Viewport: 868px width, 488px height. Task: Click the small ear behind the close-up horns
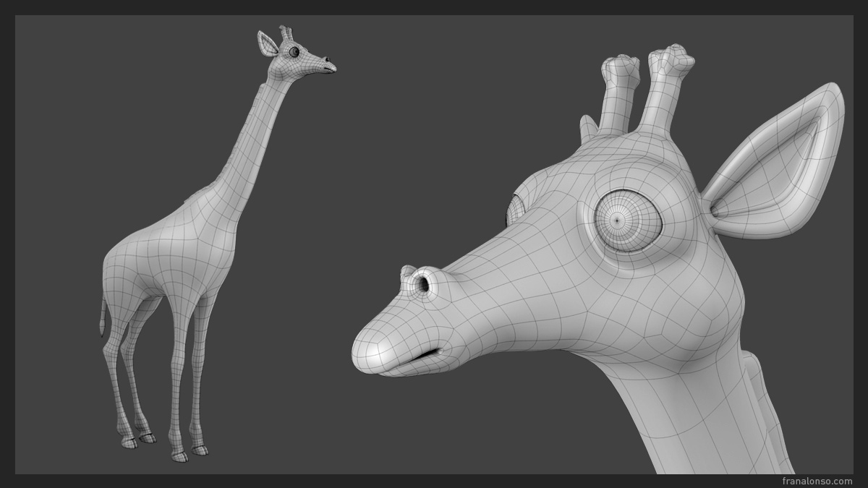(588, 129)
